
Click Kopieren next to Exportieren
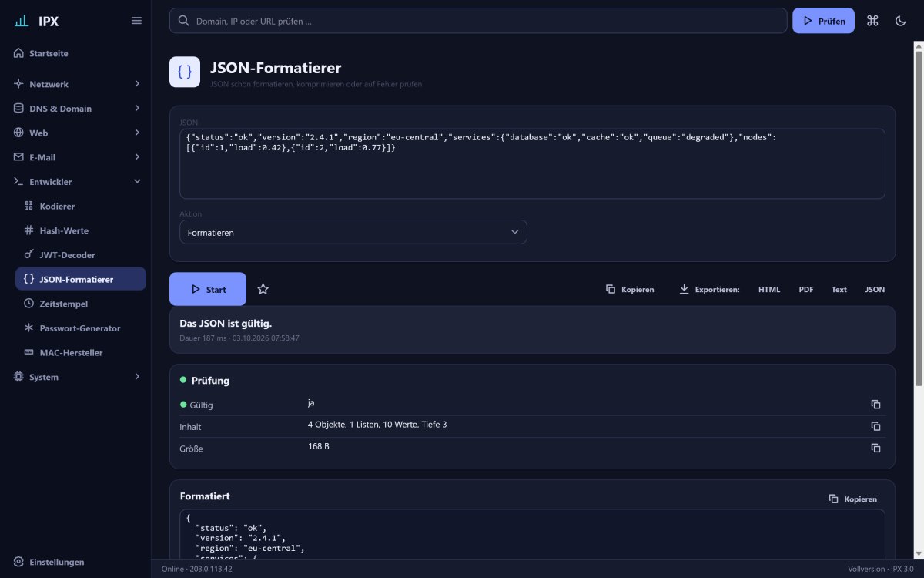pos(630,289)
